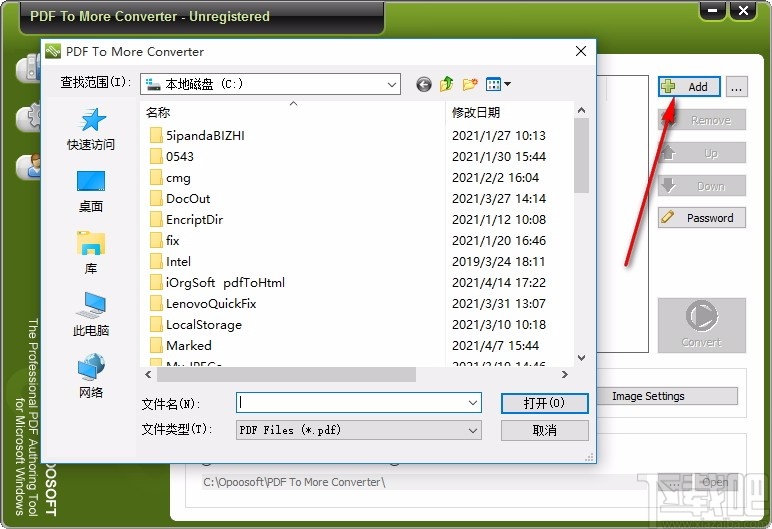772x529 pixels.
Task: Select the Intel folder
Action: pyautogui.click(x=170, y=262)
